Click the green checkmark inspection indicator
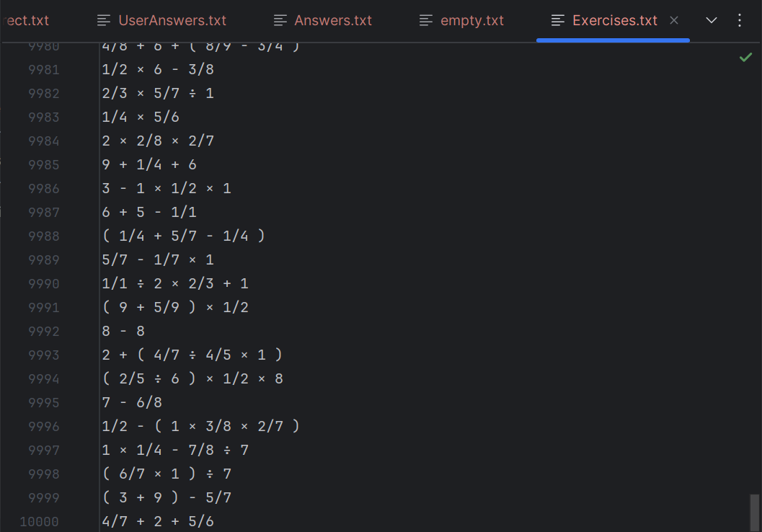The image size is (762, 532). (x=745, y=58)
